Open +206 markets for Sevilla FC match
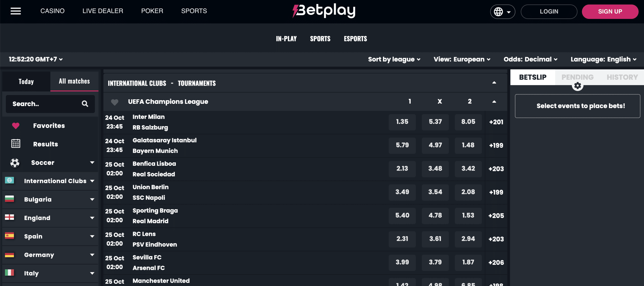This screenshot has height=286, width=644. point(496,263)
